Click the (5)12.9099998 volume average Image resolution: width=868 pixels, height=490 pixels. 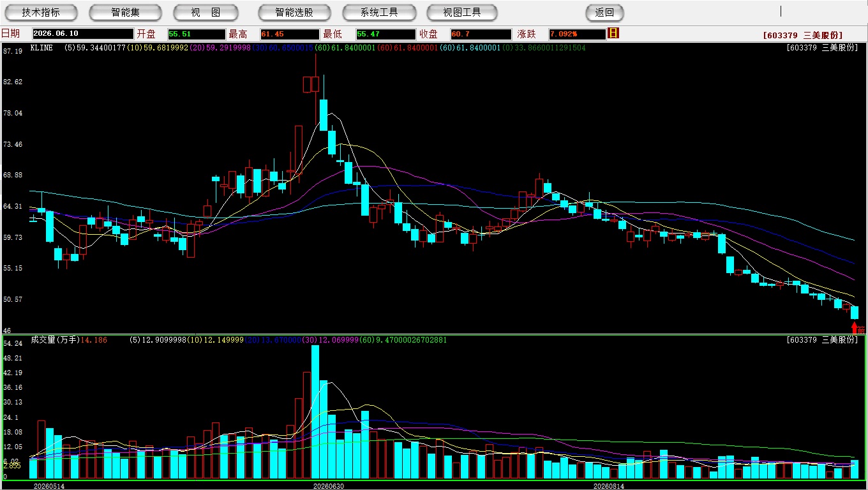[160, 340]
